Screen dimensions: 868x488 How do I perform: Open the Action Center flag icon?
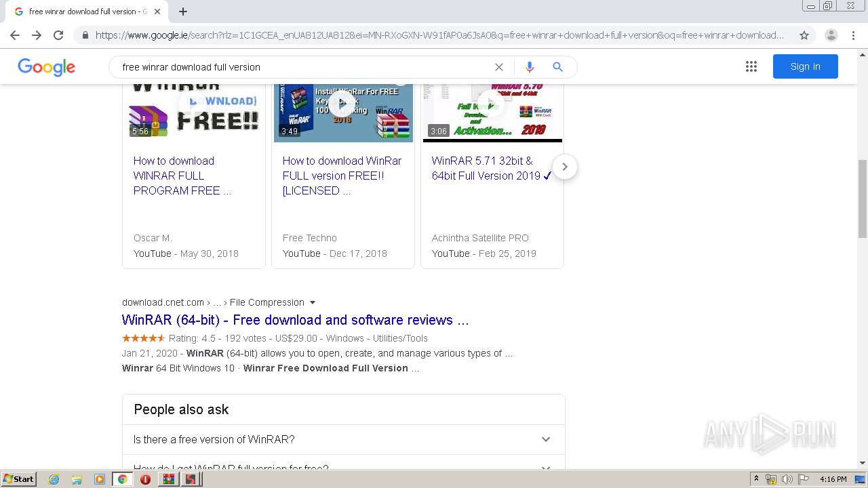click(x=804, y=479)
